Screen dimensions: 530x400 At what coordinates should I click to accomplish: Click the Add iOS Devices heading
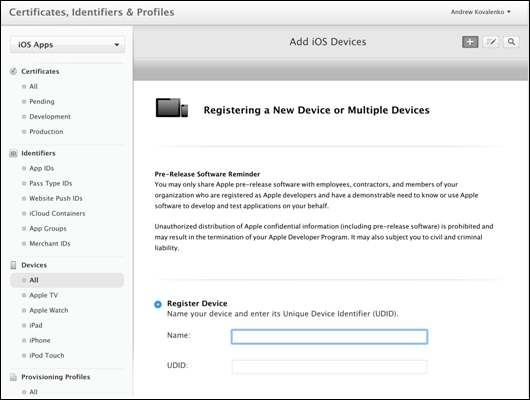click(x=328, y=42)
